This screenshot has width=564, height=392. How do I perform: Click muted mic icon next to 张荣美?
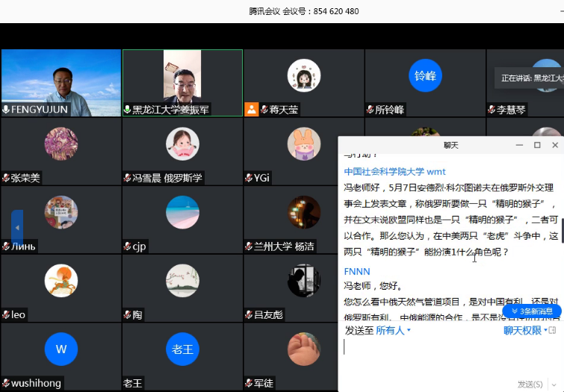click(x=6, y=178)
